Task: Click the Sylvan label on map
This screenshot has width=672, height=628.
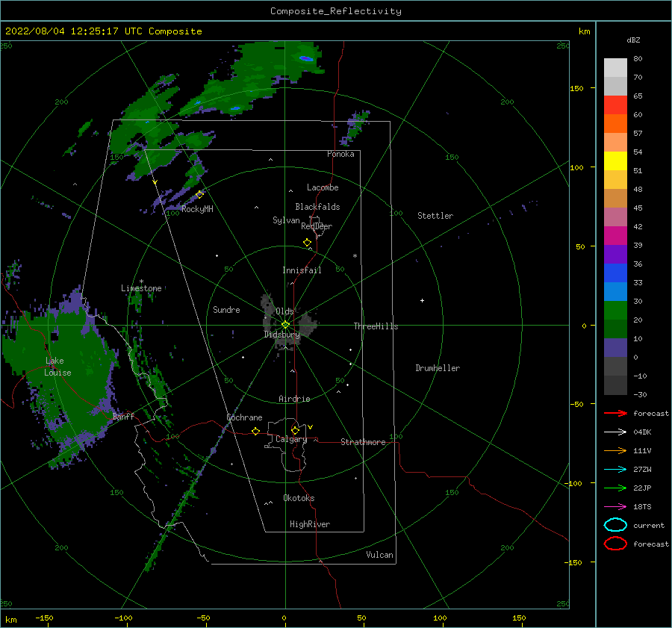Action: [286, 220]
